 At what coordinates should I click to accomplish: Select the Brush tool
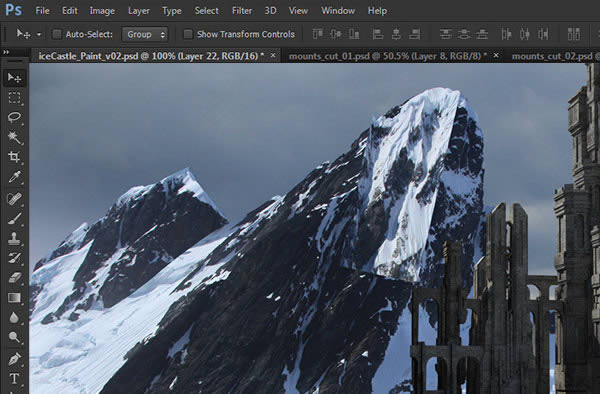15,219
